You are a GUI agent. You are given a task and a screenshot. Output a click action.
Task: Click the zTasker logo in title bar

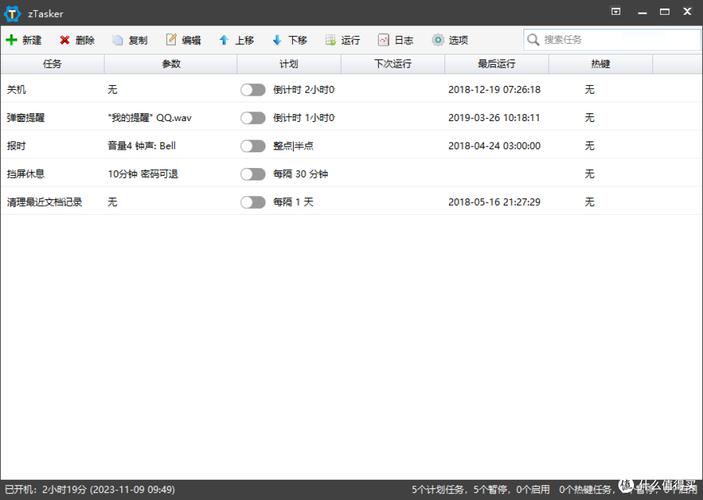coord(12,13)
